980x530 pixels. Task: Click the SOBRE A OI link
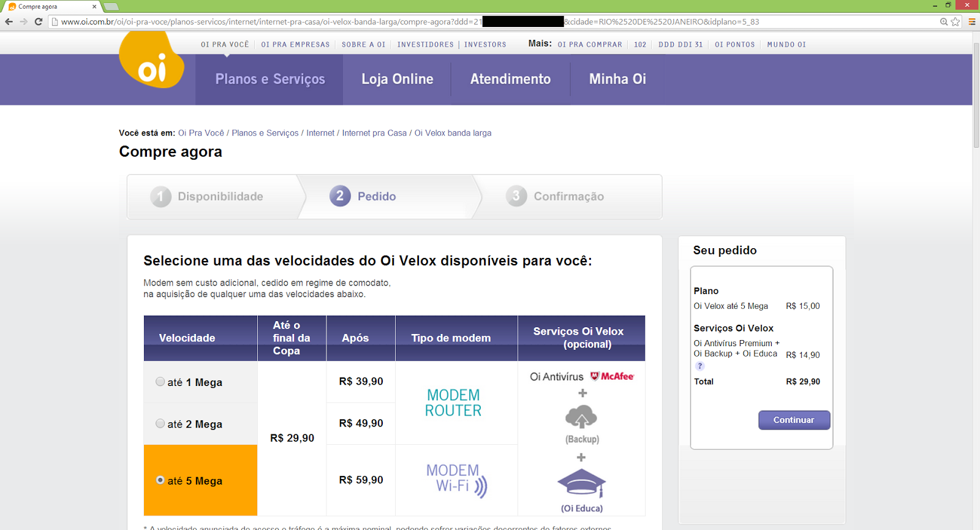(363, 45)
